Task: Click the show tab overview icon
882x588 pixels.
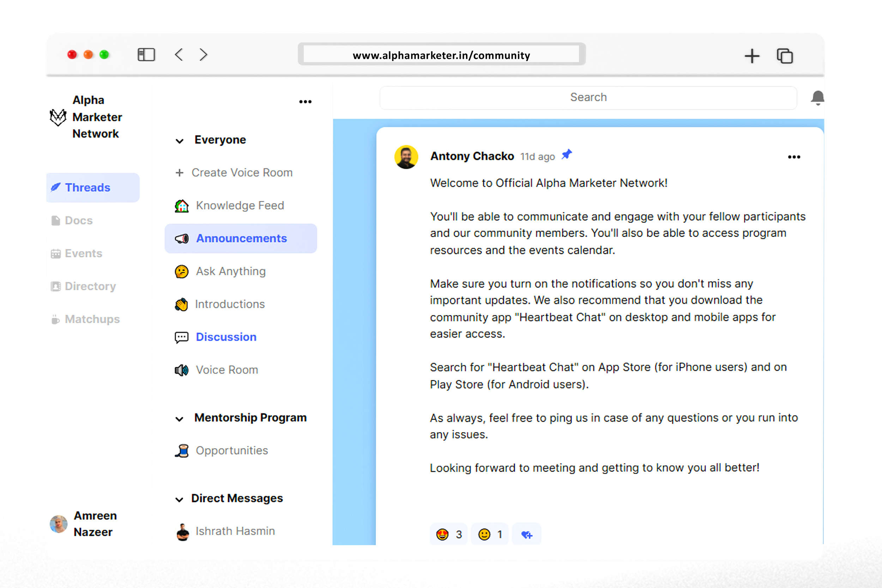Action: pos(785,56)
